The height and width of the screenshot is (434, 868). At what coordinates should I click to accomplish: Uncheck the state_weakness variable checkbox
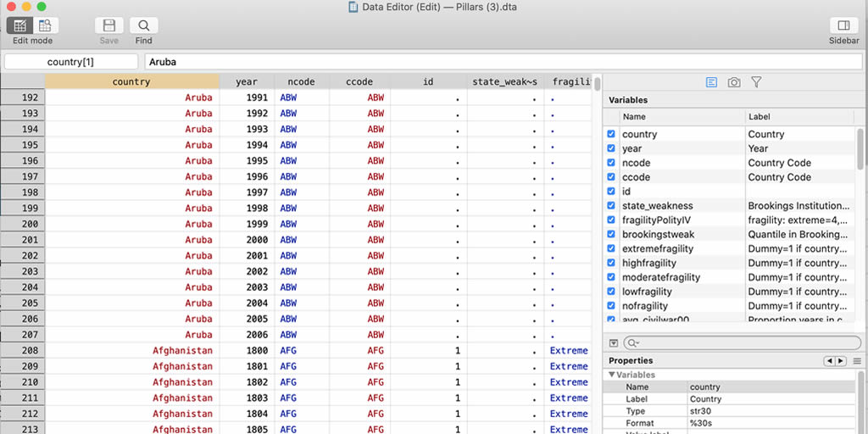611,205
